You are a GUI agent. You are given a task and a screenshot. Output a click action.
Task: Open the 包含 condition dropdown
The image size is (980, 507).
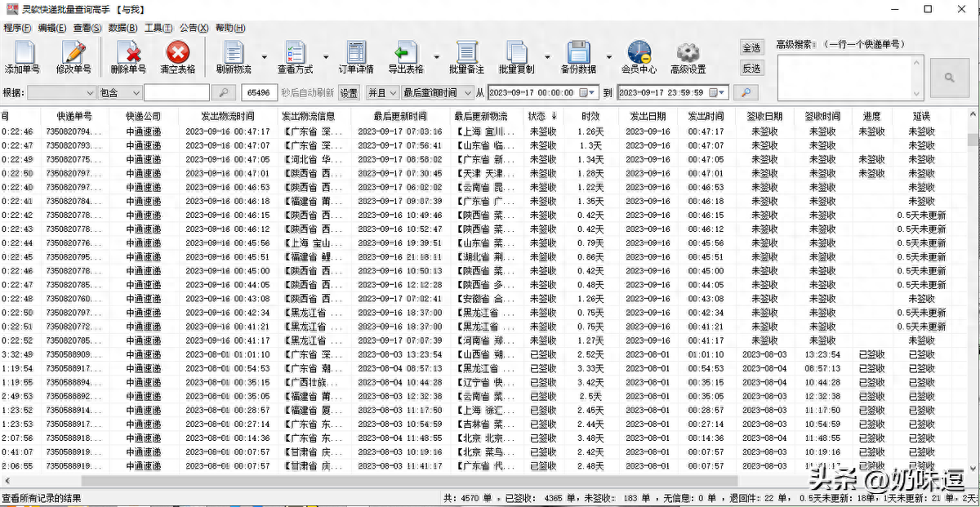pos(135,93)
